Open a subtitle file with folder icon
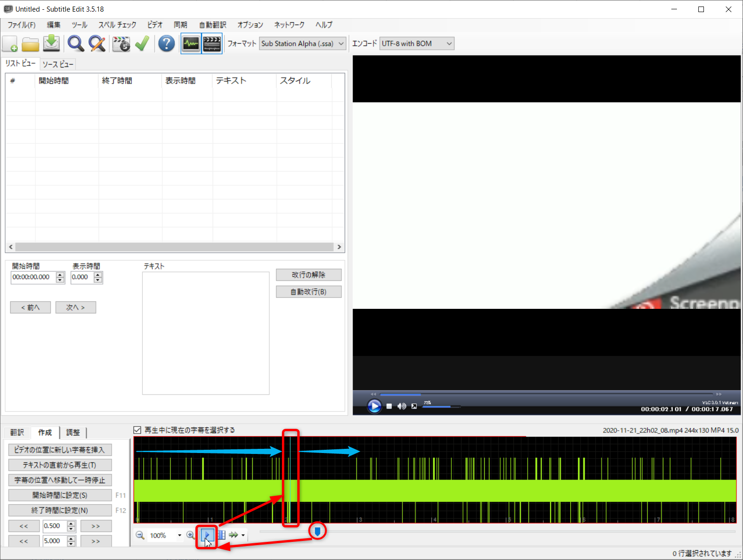Viewport: 743px width, 560px height. pos(31,44)
